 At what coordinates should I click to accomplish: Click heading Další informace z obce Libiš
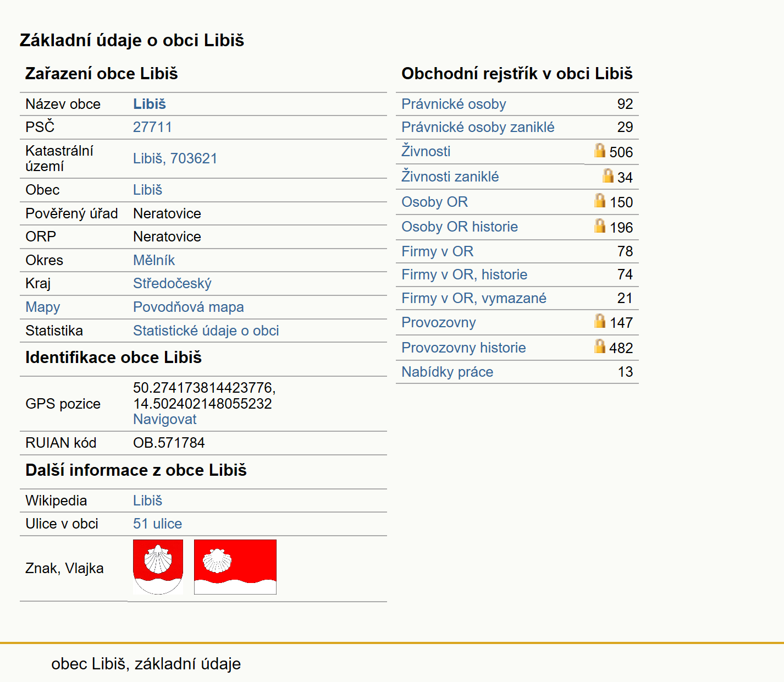136,470
